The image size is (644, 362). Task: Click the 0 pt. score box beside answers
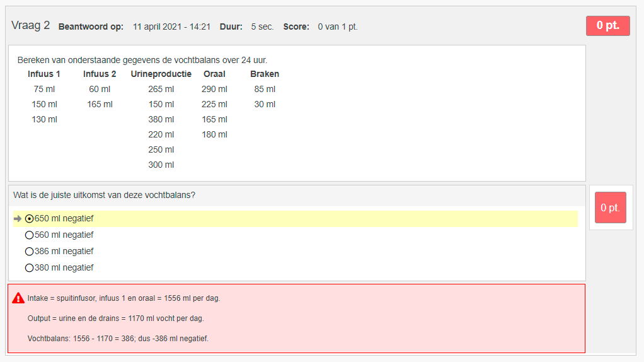point(610,207)
